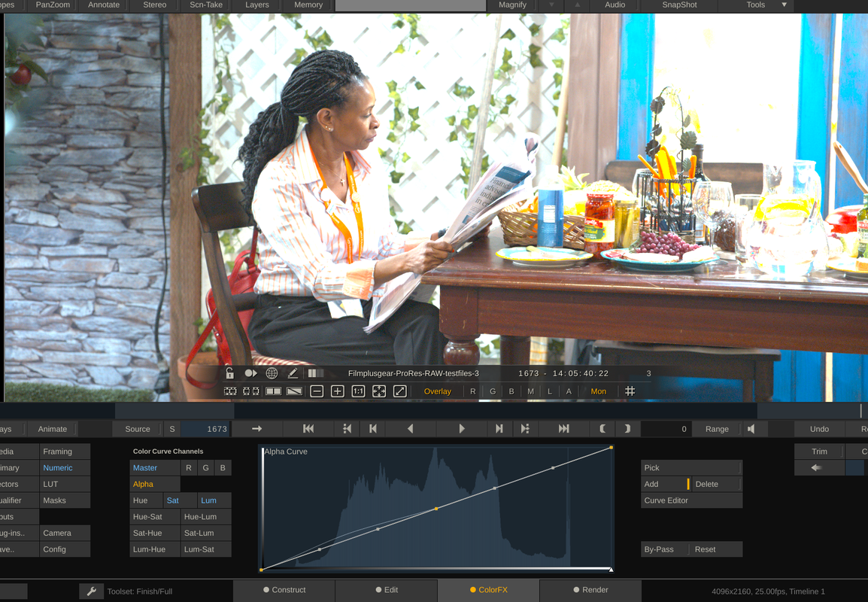Switch to the Render tab
Screen dimensions: 868x602
point(590,591)
